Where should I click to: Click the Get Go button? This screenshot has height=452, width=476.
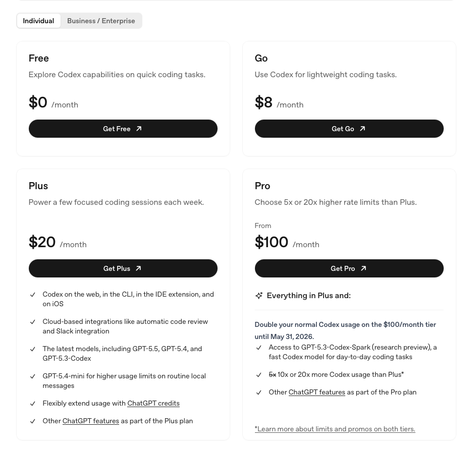[x=349, y=129]
